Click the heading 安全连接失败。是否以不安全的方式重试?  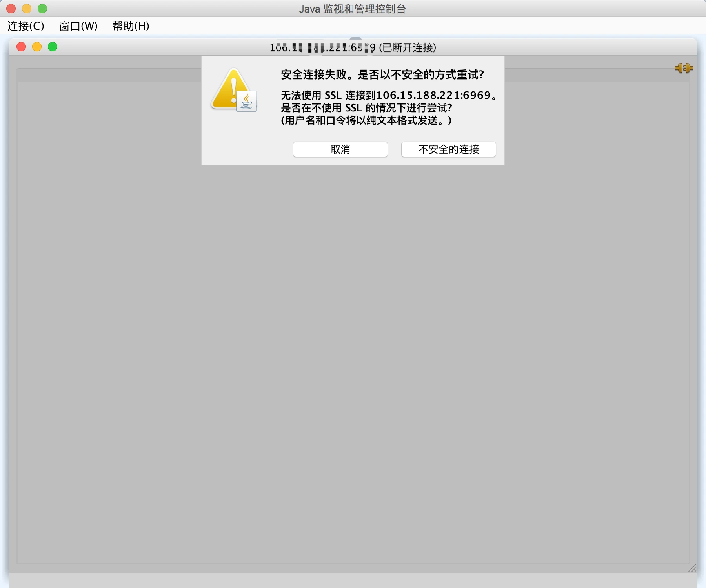[382, 74]
